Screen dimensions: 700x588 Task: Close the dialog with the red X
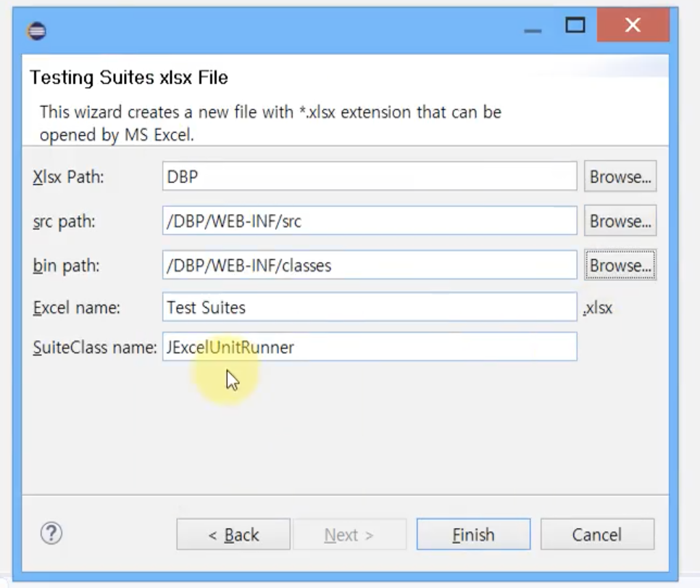click(632, 26)
